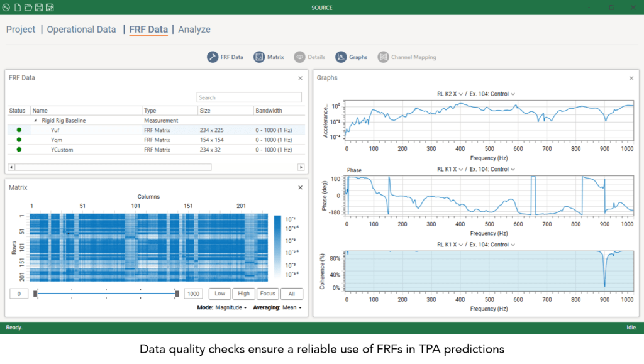This screenshot has width=644, height=364.
Task: Click the green status dot for Yqm
Action: (x=19, y=140)
